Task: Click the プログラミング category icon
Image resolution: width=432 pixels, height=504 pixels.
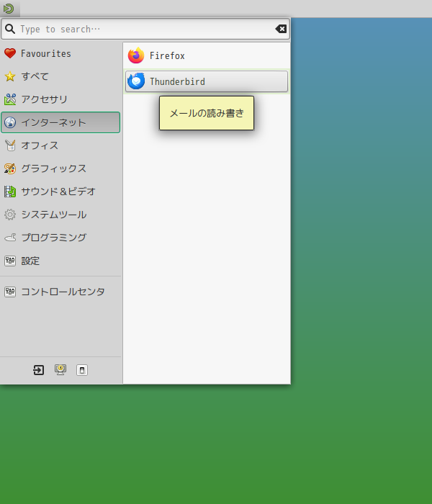Action: click(10, 238)
